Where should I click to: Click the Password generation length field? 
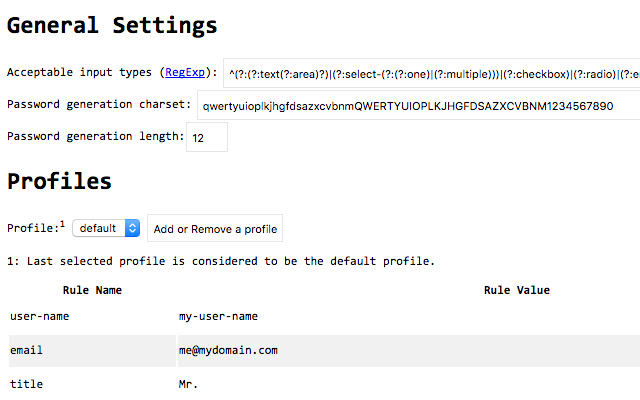click(x=207, y=137)
